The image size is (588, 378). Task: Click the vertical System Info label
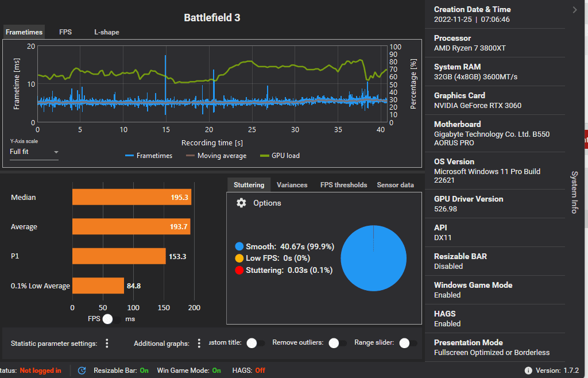tap(574, 192)
